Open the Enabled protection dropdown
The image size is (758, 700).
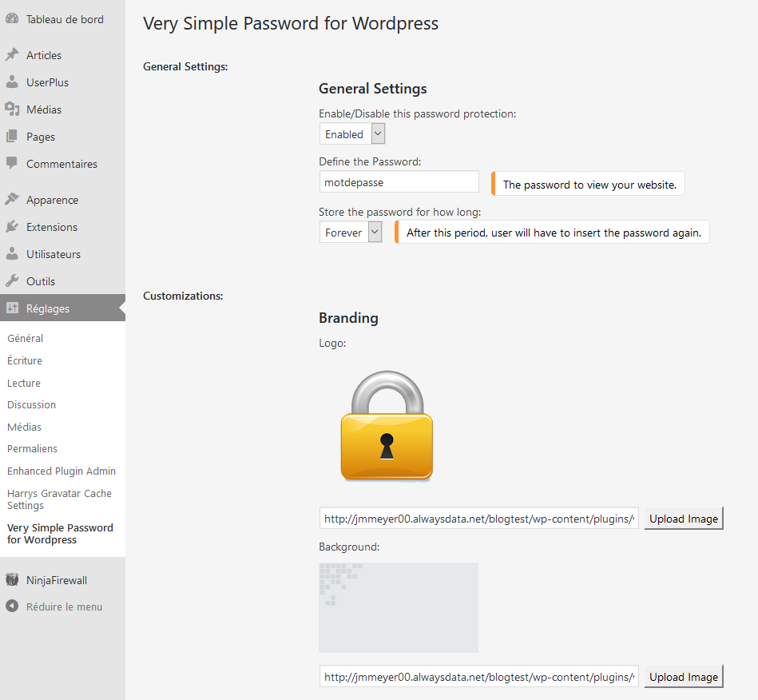(352, 134)
